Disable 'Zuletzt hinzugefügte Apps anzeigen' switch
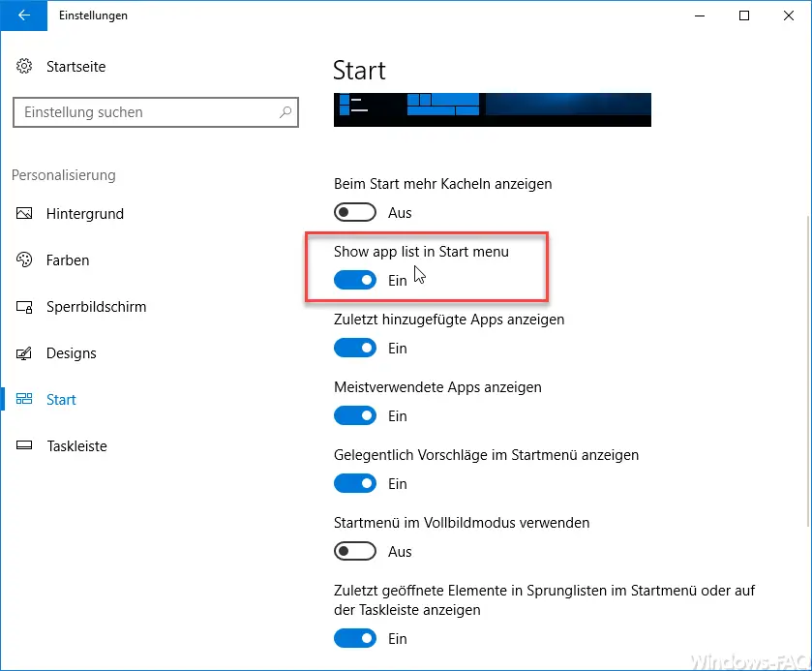 tap(355, 349)
